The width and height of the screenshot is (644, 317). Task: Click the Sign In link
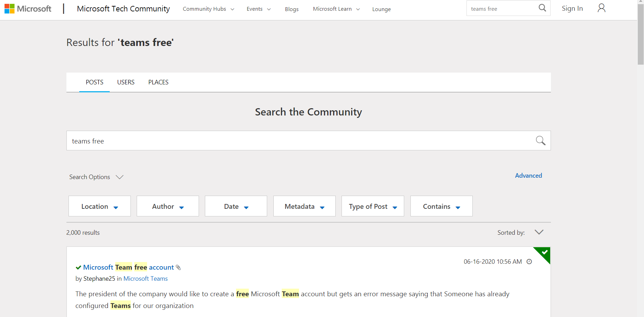point(572,8)
